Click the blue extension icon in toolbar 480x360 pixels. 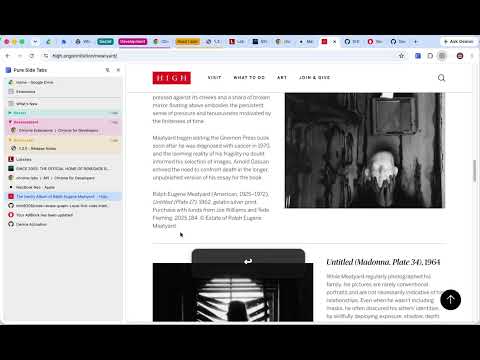click(x=418, y=56)
